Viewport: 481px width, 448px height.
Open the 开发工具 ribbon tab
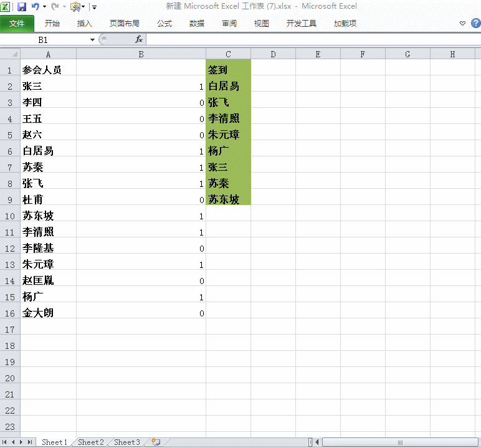tap(301, 23)
